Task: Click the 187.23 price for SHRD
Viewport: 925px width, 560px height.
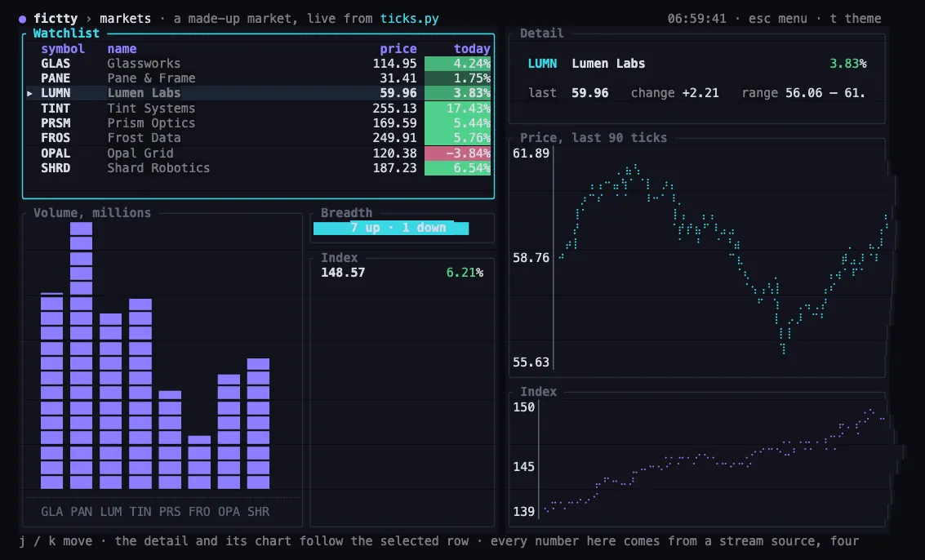Action: 394,167
